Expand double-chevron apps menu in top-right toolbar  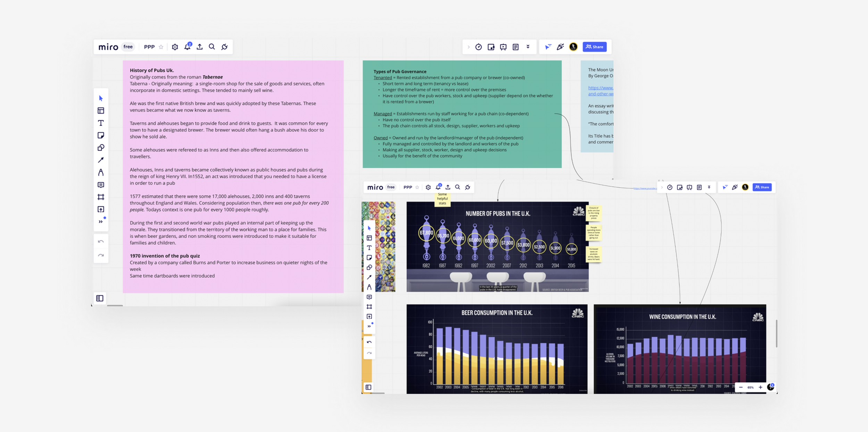click(x=528, y=47)
